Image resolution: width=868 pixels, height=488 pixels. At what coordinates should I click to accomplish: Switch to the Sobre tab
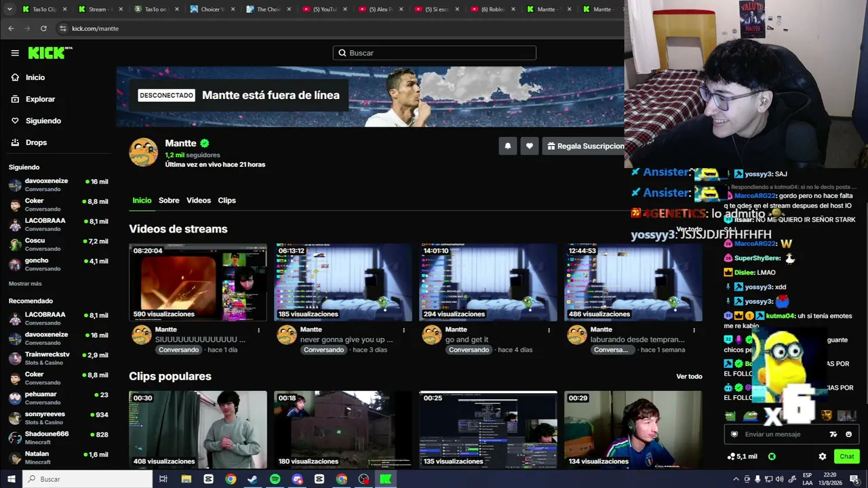click(x=169, y=201)
